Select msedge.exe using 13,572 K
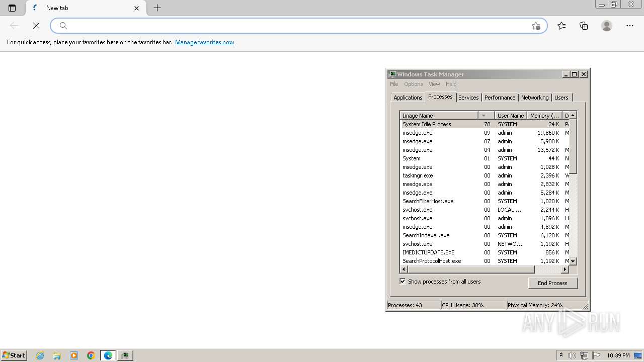Screen dimensions: 644x362 point(485,150)
